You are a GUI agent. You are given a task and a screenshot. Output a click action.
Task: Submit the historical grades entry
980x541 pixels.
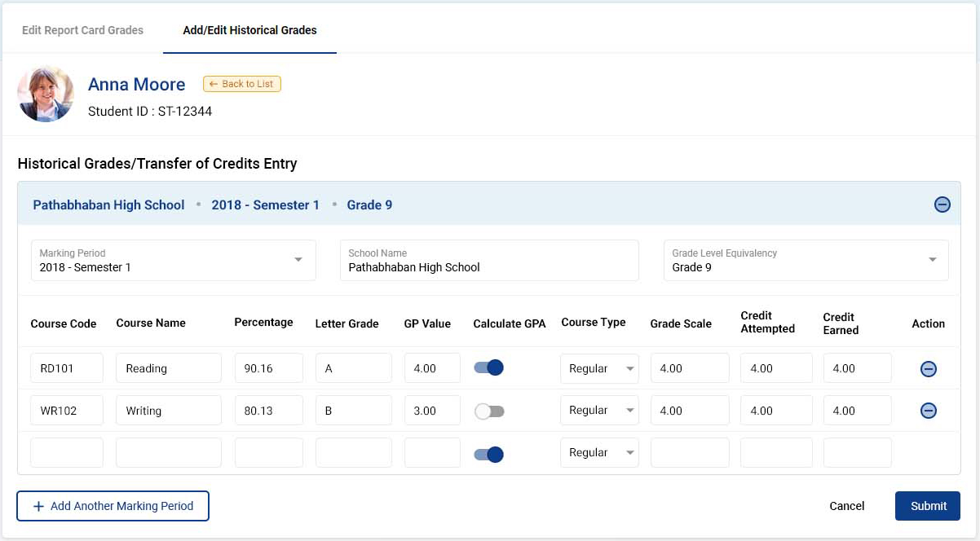point(927,505)
